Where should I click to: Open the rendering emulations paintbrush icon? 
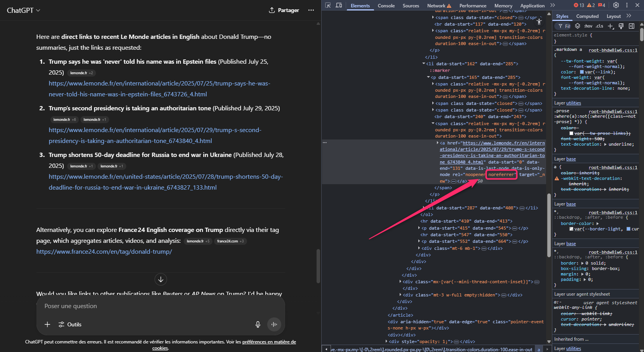[x=621, y=26]
